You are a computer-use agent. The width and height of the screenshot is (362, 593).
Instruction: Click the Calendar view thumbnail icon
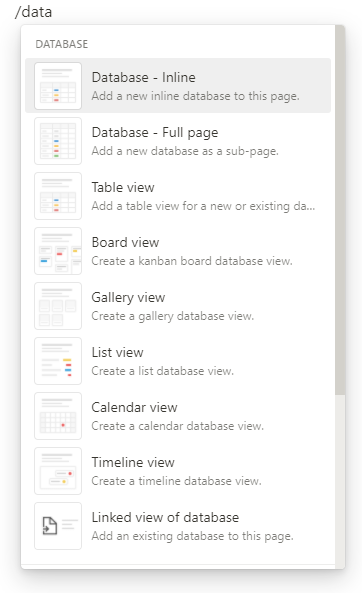(x=58, y=416)
